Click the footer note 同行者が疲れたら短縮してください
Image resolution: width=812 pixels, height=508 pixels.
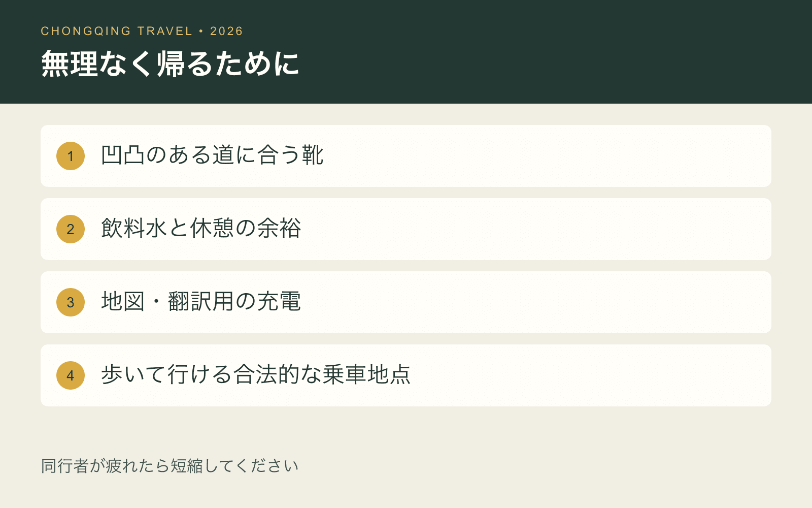click(170, 466)
